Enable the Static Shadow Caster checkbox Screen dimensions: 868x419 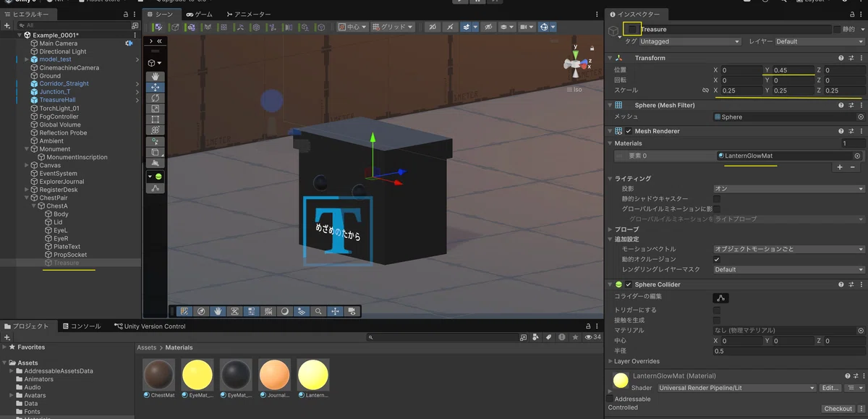[x=717, y=198]
